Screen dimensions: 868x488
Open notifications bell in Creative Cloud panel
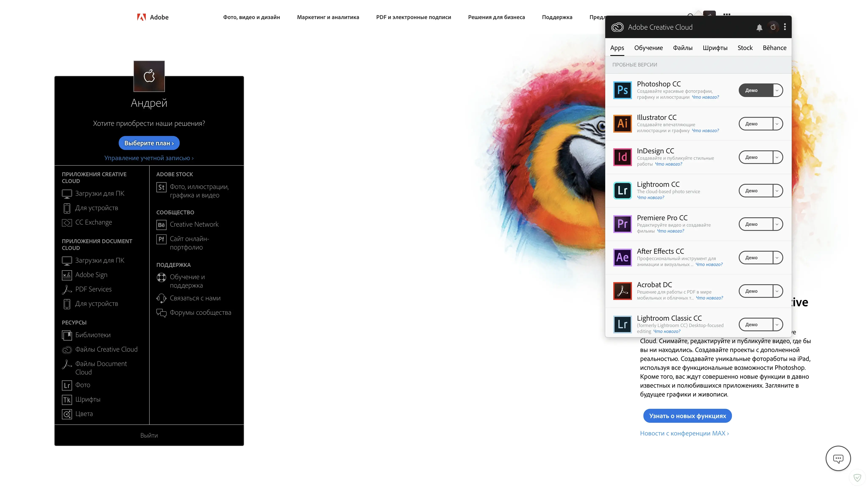(759, 27)
